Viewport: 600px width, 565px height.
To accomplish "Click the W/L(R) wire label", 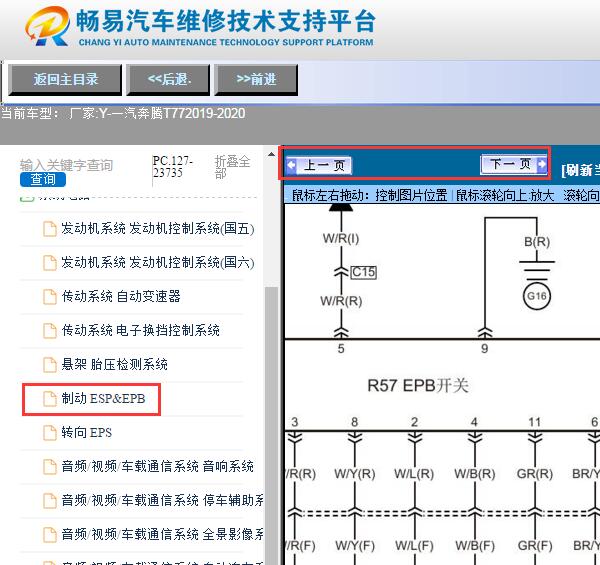I will (414, 474).
